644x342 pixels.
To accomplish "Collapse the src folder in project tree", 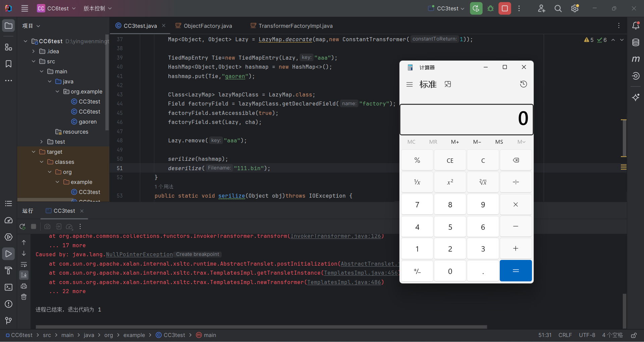I will click(34, 61).
